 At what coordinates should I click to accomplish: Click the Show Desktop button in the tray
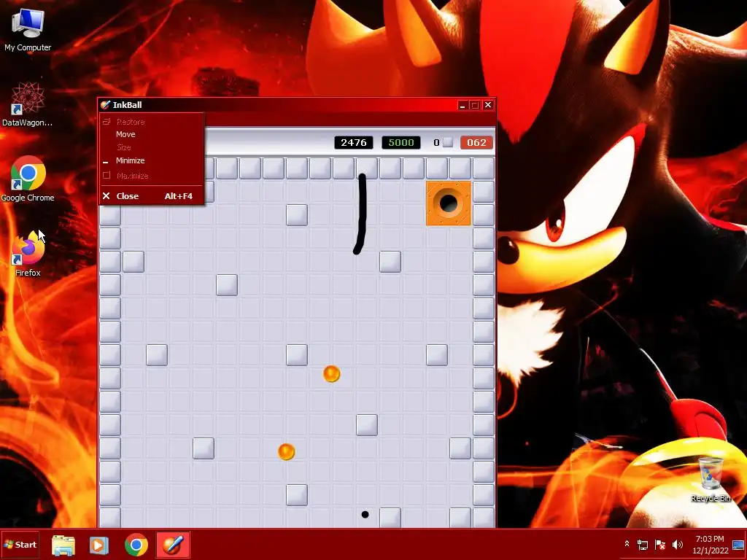(x=740, y=545)
